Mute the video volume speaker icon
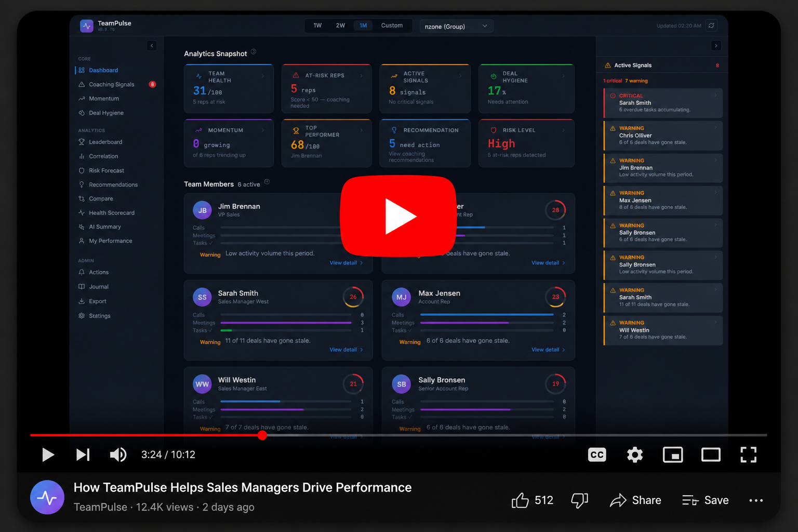 coord(118,455)
